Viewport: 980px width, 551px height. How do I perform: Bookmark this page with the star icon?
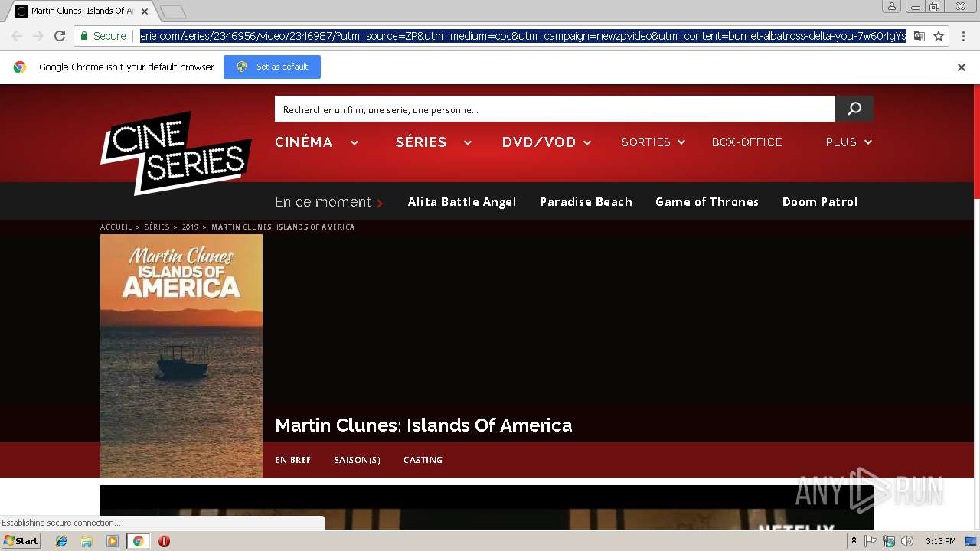pyautogui.click(x=939, y=36)
